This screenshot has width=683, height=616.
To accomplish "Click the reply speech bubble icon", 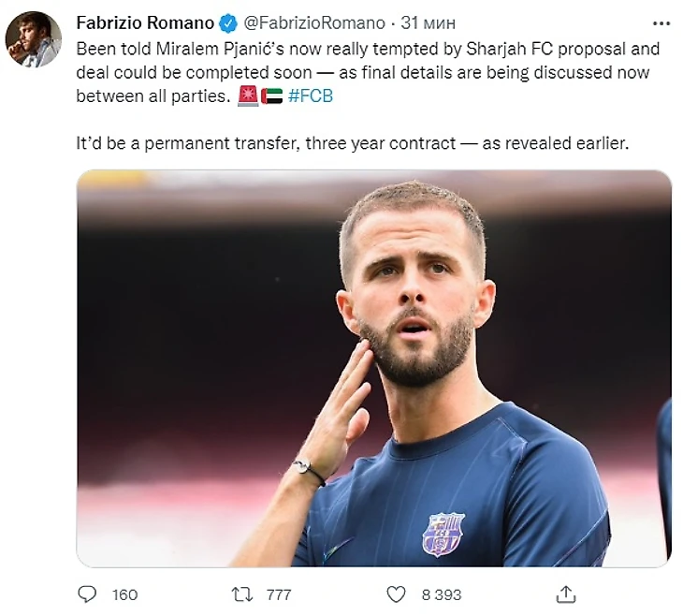I will (87, 594).
